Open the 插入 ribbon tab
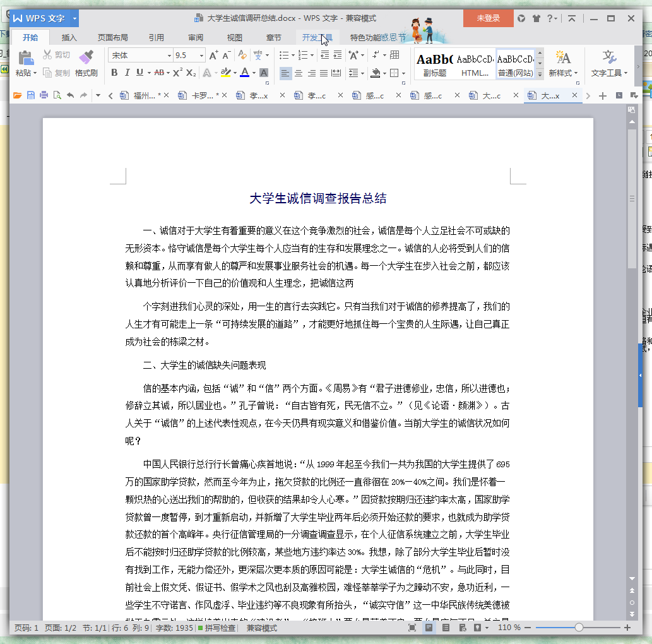Image resolution: width=652 pixels, height=644 pixels. [69, 37]
